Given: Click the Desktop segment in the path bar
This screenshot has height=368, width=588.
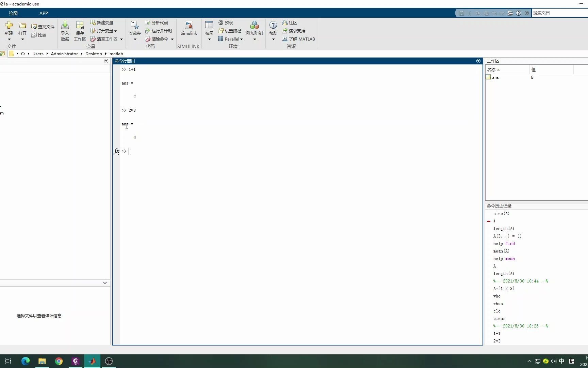Looking at the screenshot, I should tap(94, 53).
